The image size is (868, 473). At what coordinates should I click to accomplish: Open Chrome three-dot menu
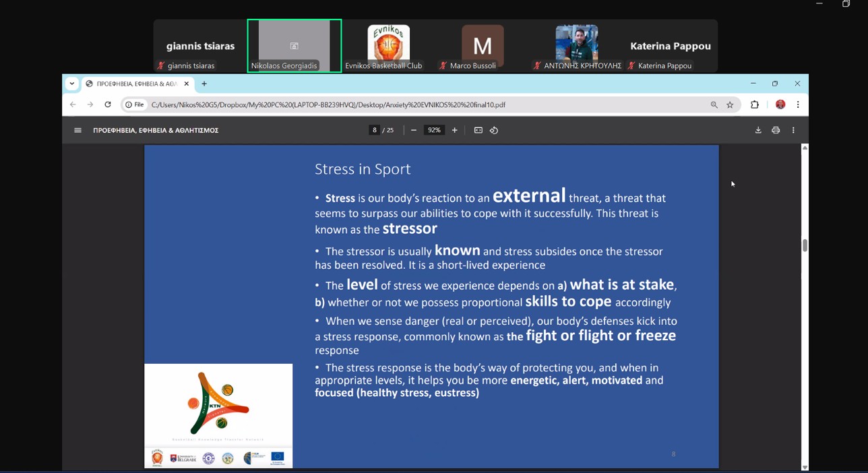coord(798,104)
